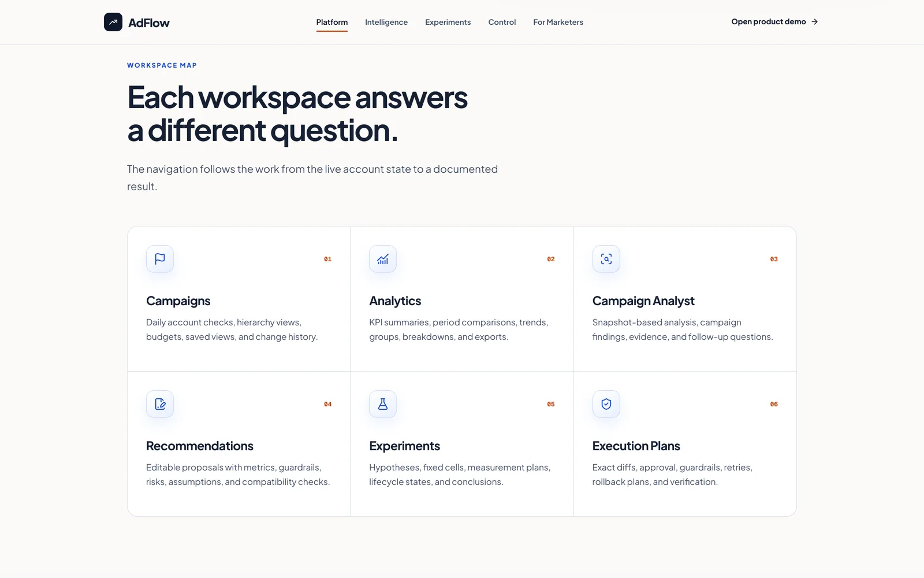Click the Campaigns flag icon

(x=160, y=259)
